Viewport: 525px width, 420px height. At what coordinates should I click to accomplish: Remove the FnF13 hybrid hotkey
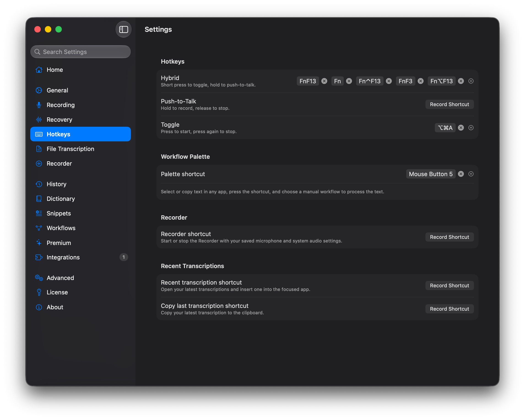point(324,81)
